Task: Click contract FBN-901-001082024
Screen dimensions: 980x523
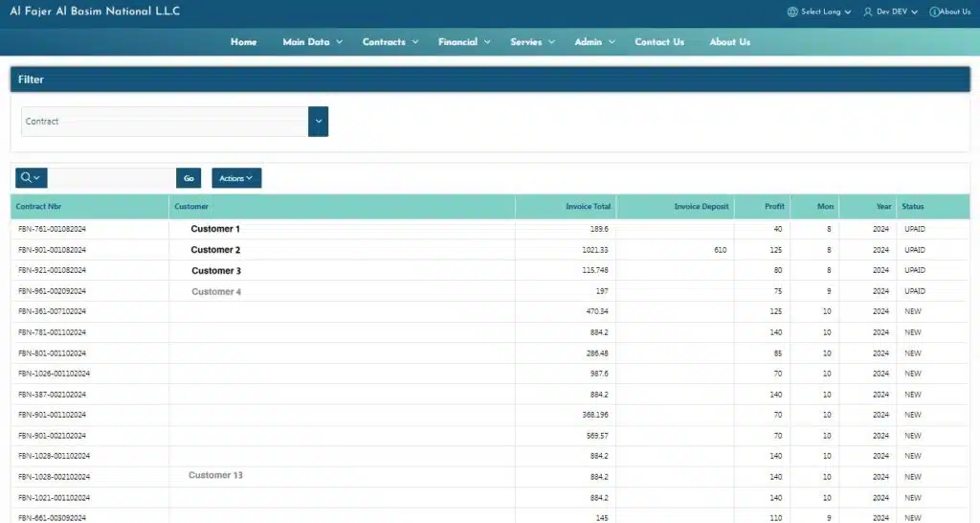Action: tap(53, 250)
